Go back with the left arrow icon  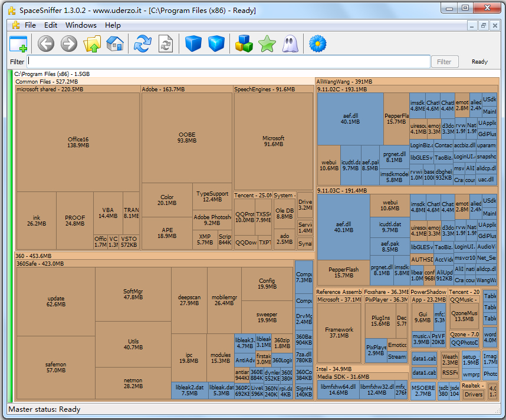click(46, 44)
